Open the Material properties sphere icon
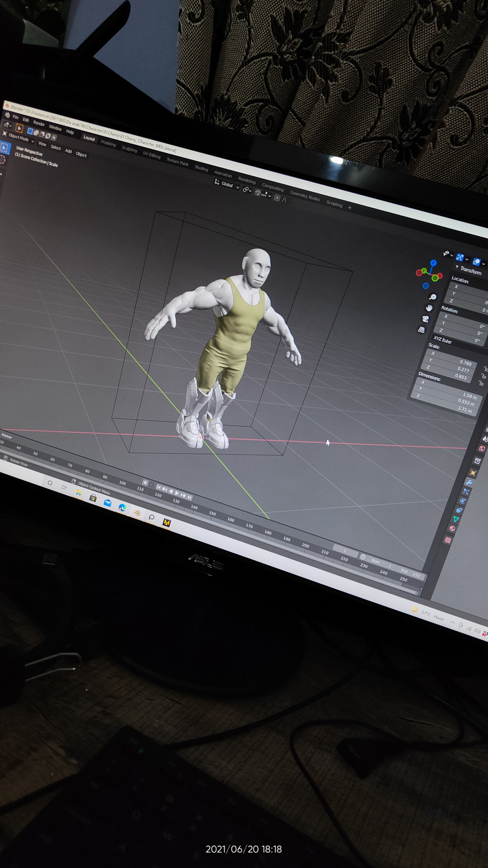This screenshot has height=868, width=488. (452, 529)
